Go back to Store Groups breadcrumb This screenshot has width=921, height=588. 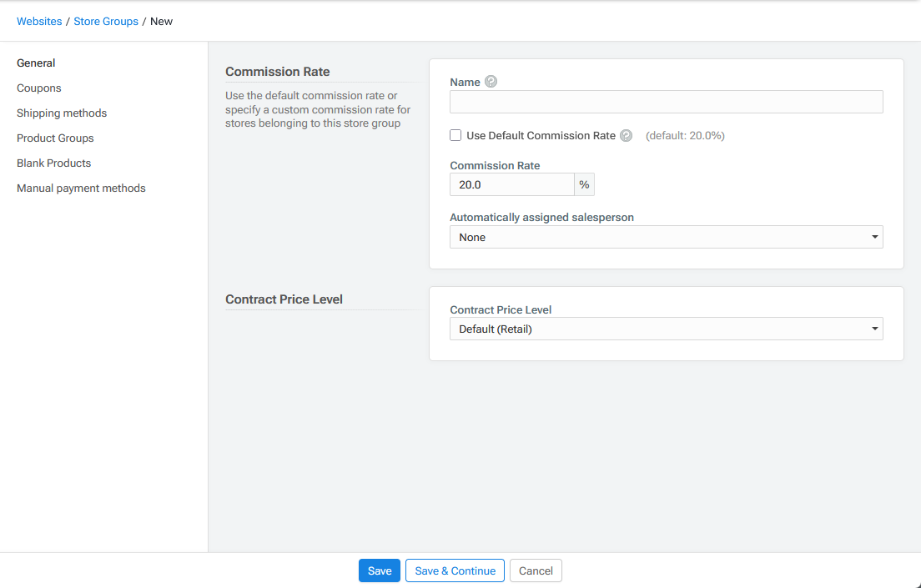106,22
